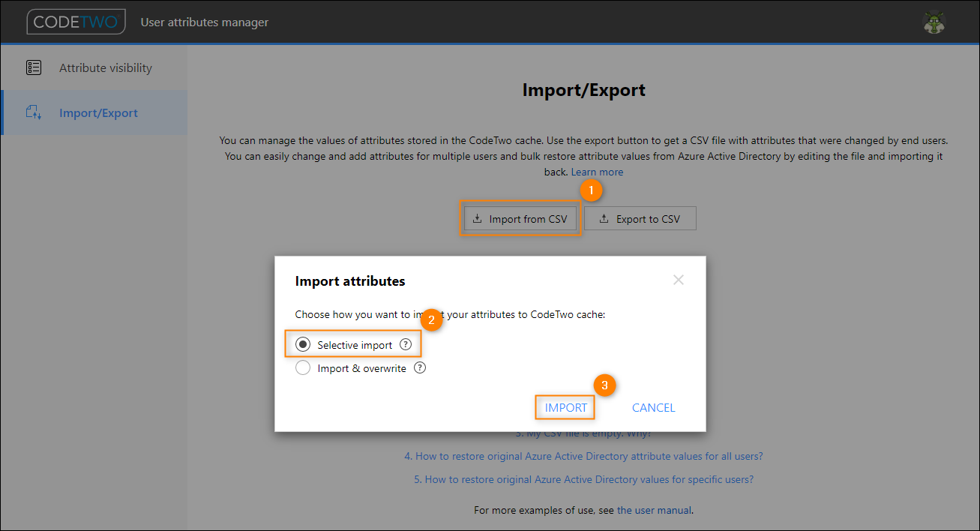Show help tooltip for Import & overwrite
The height and width of the screenshot is (531, 980).
[x=420, y=368]
